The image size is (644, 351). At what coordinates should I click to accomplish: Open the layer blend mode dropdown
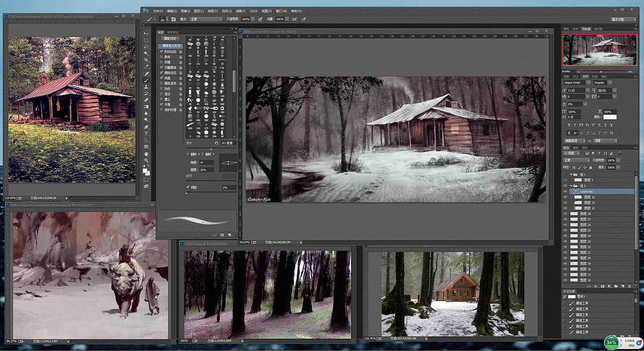577,160
